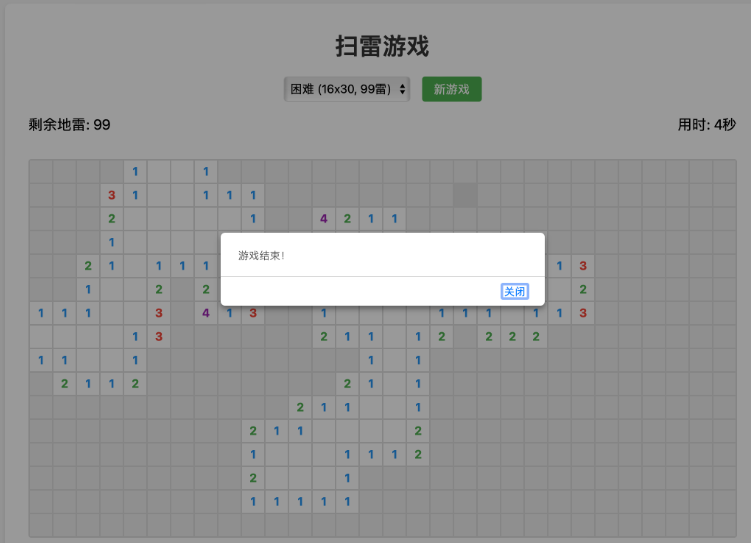Click the 剩余地雷: 99 mine counter
The height and width of the screenshot is (543, 751).
point(70,125)
